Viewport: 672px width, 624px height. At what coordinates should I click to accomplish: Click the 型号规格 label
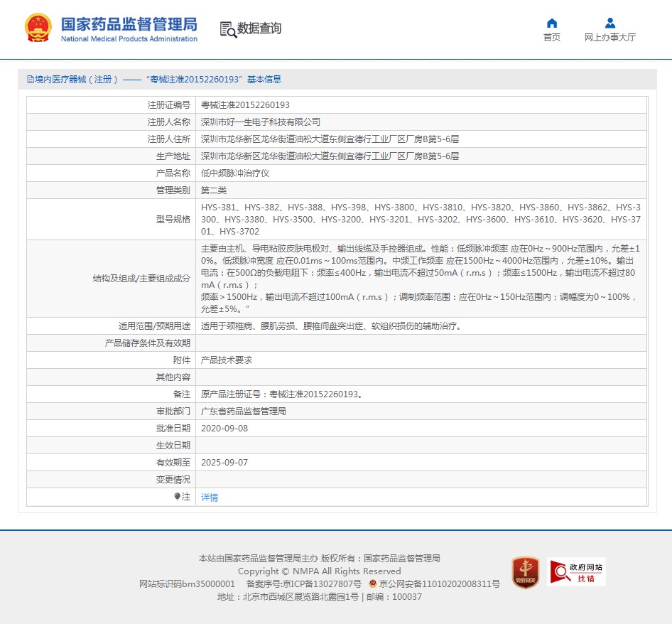[x=173, y=220]
